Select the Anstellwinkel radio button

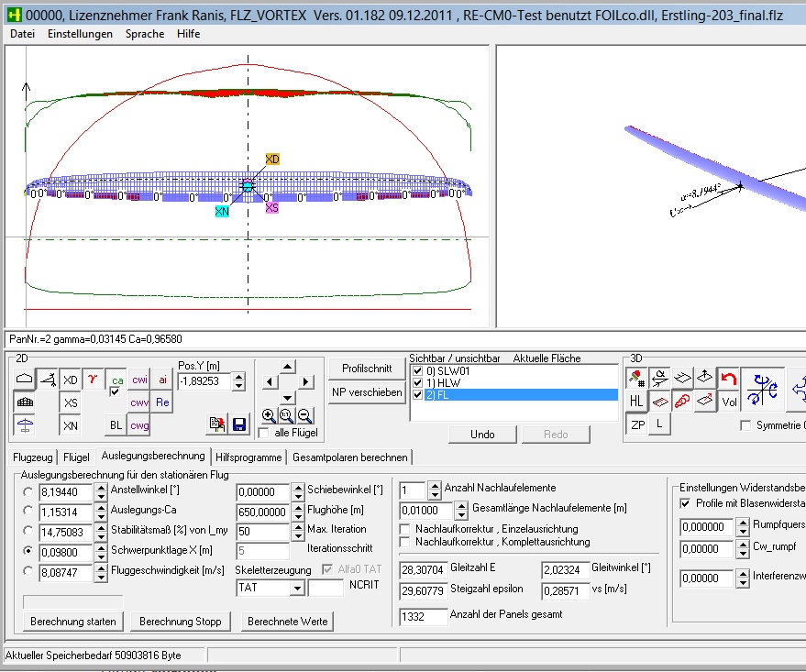coord(29,492)
